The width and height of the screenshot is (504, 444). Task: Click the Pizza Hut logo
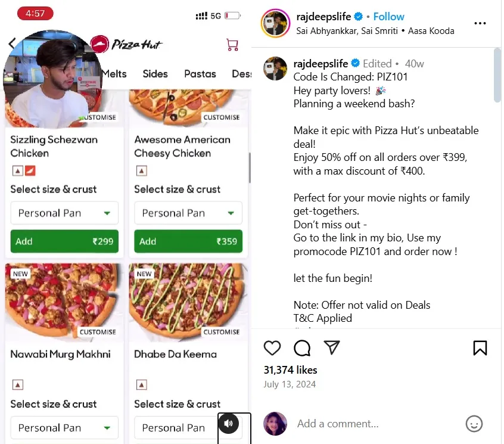click(x=126, y=44)
